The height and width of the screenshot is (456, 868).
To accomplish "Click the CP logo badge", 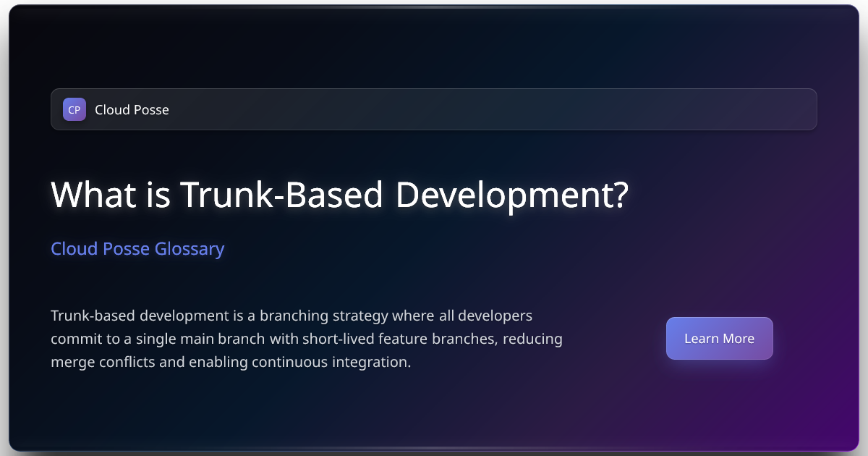I will tap(75, 109).
